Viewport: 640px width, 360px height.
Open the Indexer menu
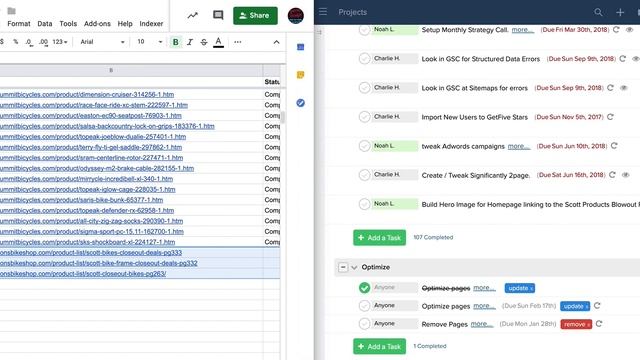[x=151, y=24]
